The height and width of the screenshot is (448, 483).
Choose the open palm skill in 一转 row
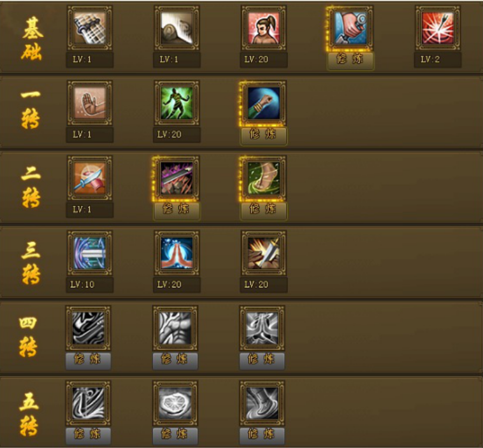pyautogui.click(x=90, y=103)
